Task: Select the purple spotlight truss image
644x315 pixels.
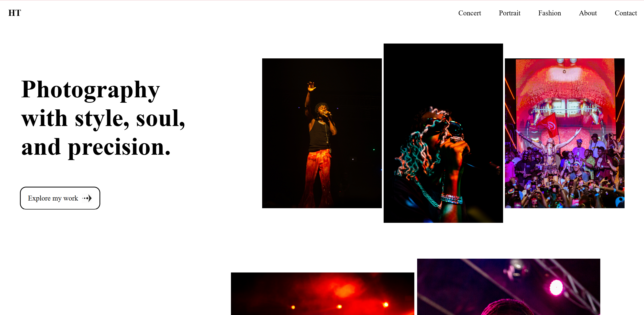Action: (508, 287)
